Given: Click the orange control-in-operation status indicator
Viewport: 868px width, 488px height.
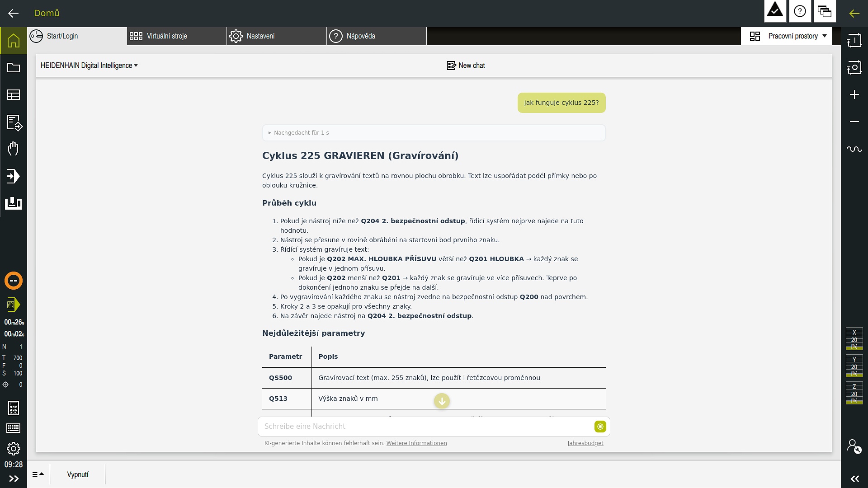Looking at the screenshot, I should coord(14,281).
